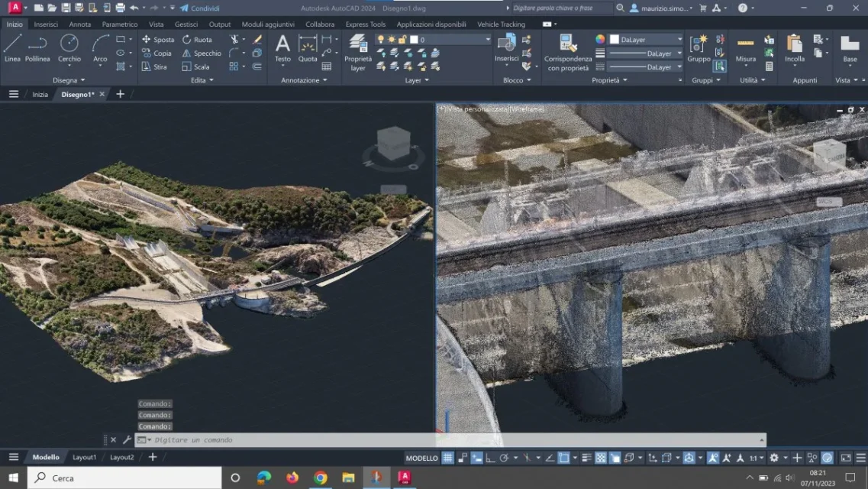Switch to the Layout1 tab

pos(84,457)
